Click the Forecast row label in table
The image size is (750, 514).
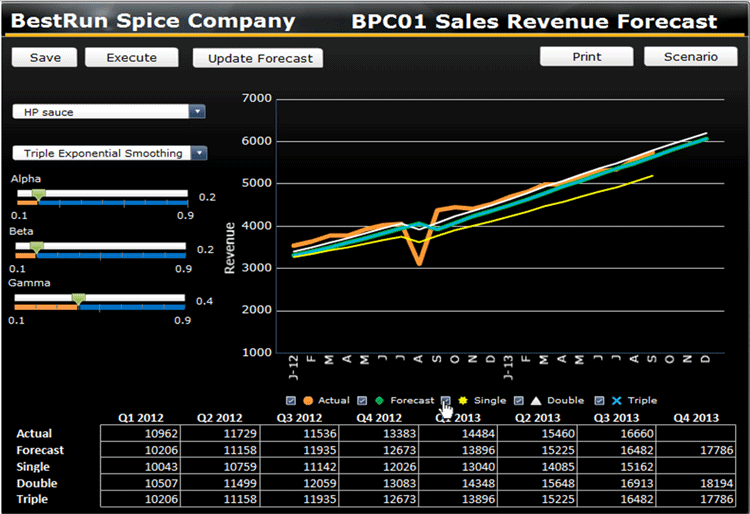(x=40, y=450)
